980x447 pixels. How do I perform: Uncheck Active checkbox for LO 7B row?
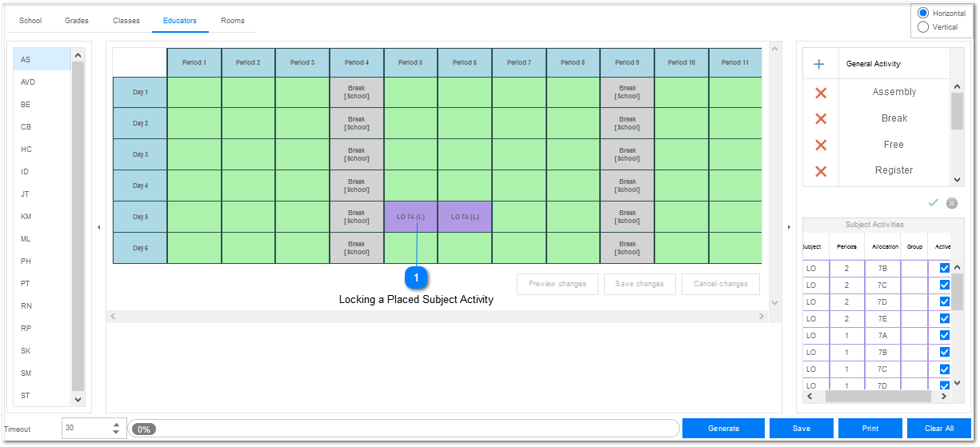[945, 268]
